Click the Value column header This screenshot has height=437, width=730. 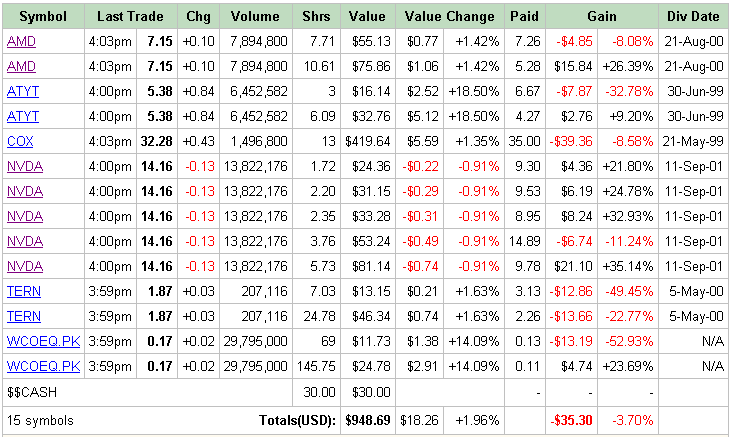point(367,16)
